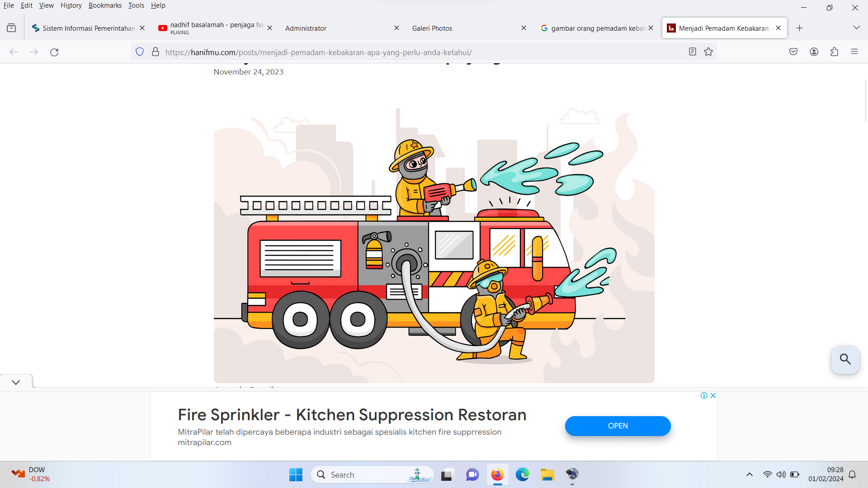The width and height of the screenshot is (868, 488).
Task: Click the tracking protection shield icon
Action: click(x=140, y=52)
